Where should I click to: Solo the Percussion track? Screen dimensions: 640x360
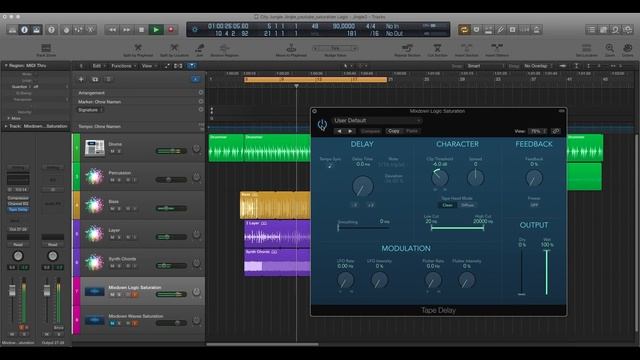[x=120, y=180]
